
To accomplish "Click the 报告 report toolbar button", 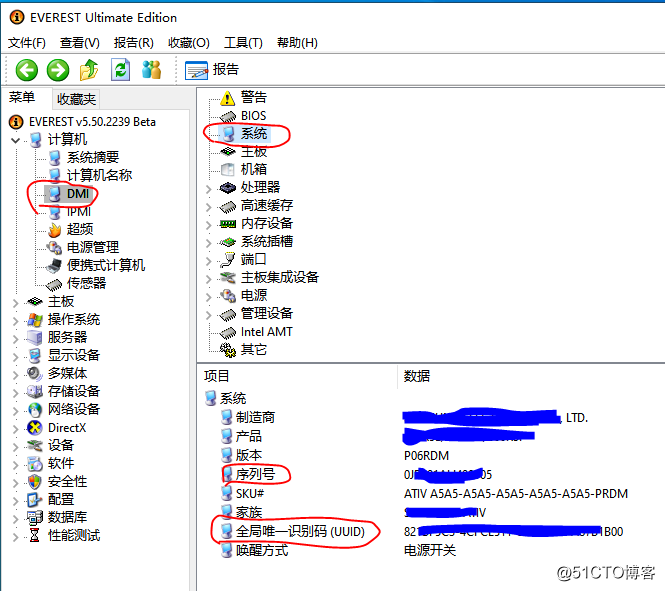I will click(212, 70).
